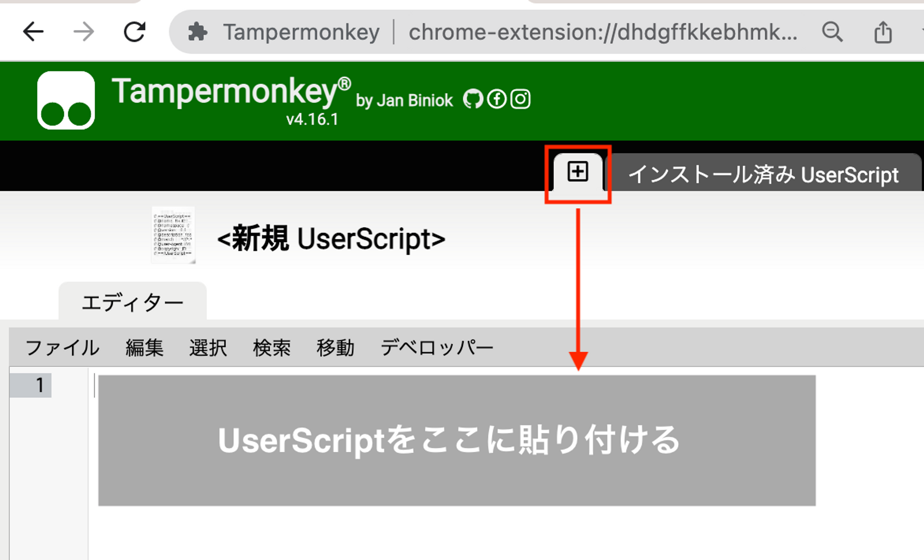Click line number 1 in the editor gutter
This screenshot has height=560, width=924.
pos(40,385)
